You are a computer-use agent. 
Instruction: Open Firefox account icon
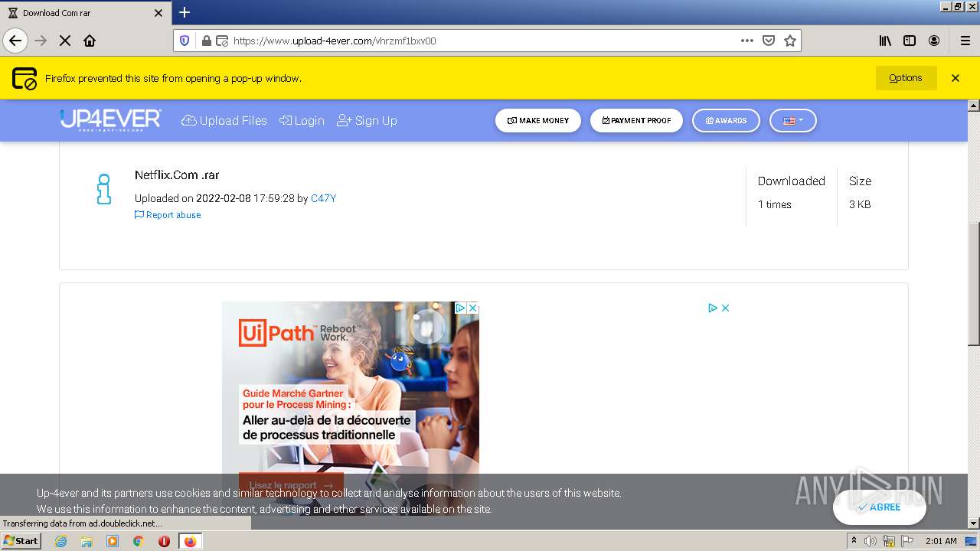click(934, 41)
